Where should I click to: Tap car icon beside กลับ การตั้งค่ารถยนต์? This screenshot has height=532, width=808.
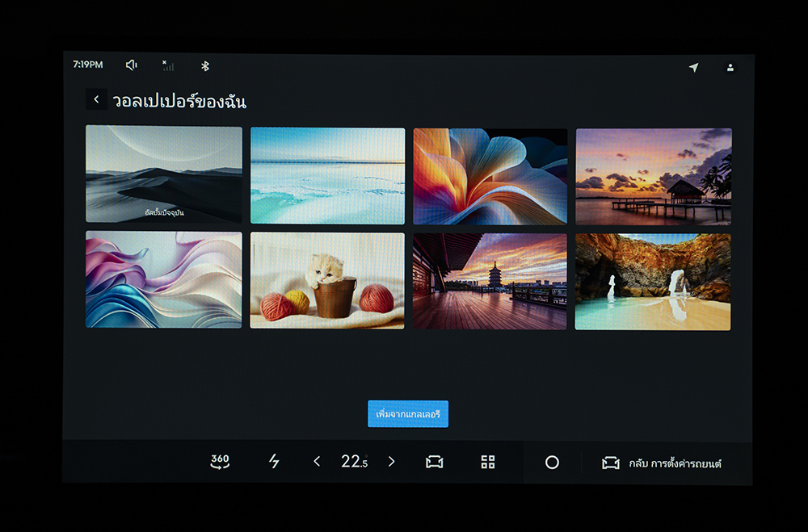[611, 463]
